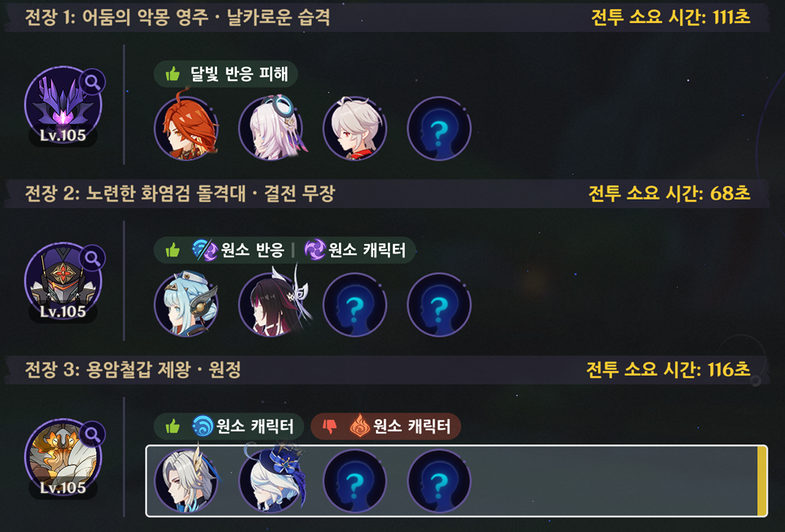Select the light-blue-haired character with white cap
785x532 pixels.
pos(186,304)
